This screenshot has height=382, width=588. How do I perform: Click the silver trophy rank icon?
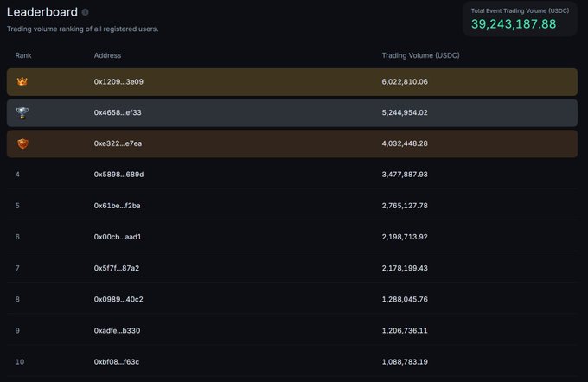(22, 113)
